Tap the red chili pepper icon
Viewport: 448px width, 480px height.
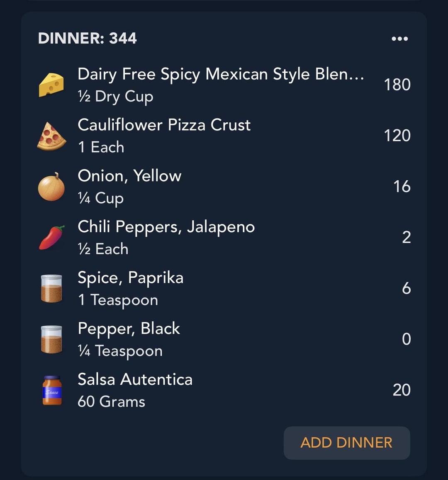coord(52,238)
